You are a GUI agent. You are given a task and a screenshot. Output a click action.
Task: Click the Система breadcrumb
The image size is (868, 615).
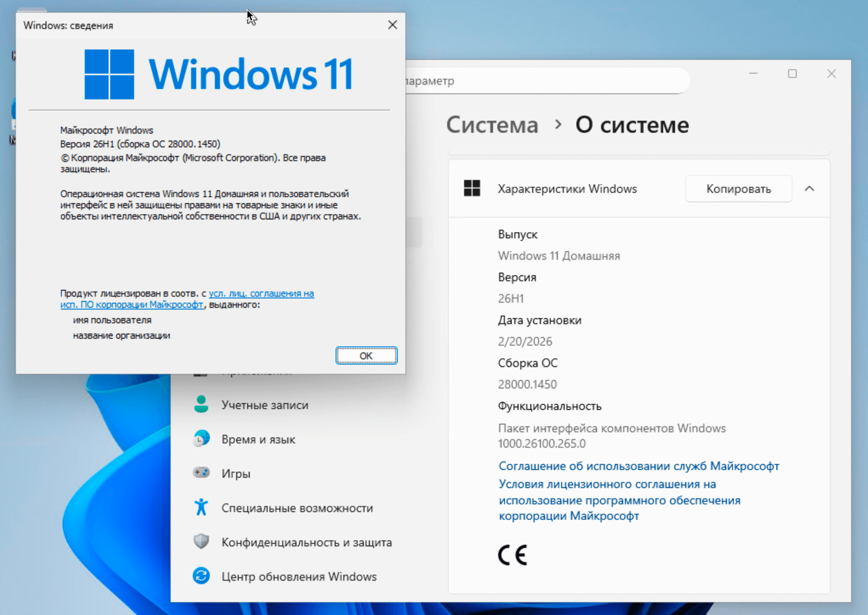pos(492,125)
